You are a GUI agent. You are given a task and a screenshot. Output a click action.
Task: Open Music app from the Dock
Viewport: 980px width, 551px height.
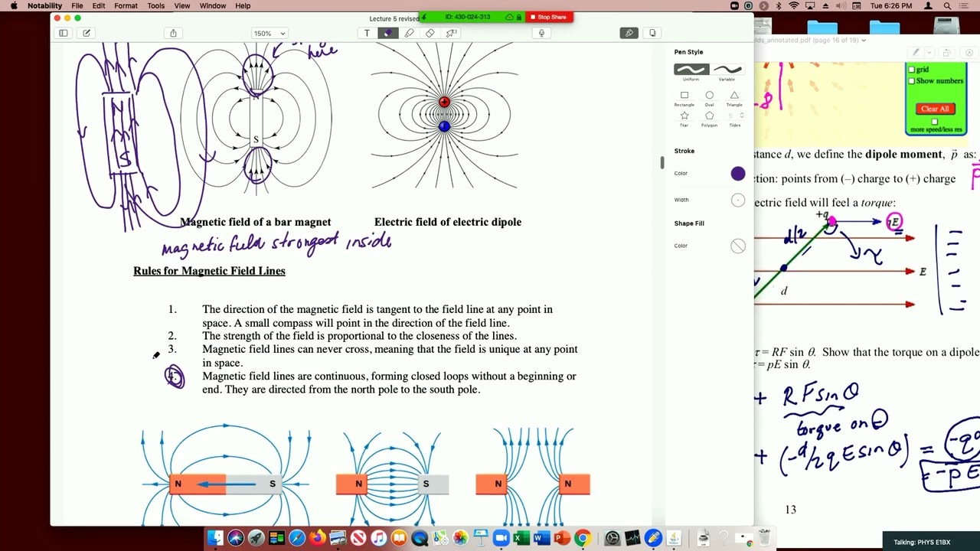379,538
